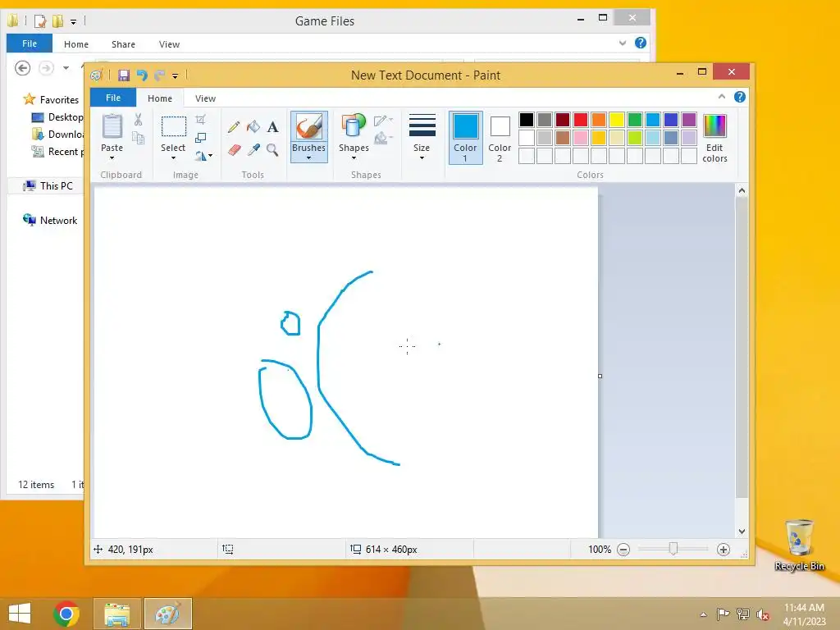Click the Windows Start button
Viewport: 840px width, 630px height.
[x=20, y=614]
